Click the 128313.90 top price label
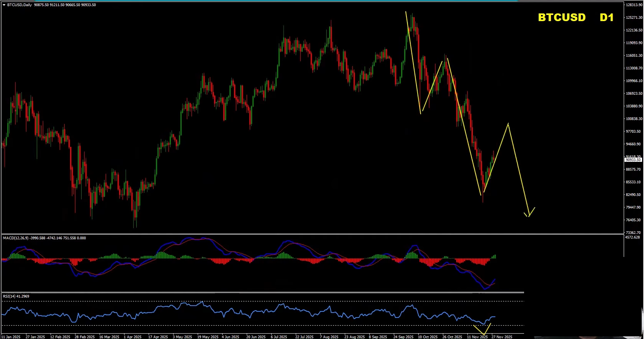The height and width of the screenshot is (339, 644). (634, 5)
